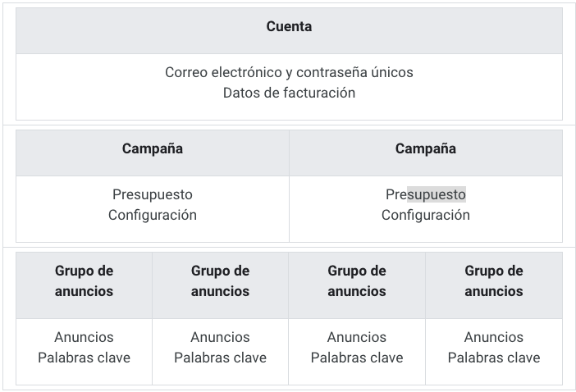Screen dimensions: 576x392
Task: Click Anuncios in the third ad group
Action: [357, 337]
